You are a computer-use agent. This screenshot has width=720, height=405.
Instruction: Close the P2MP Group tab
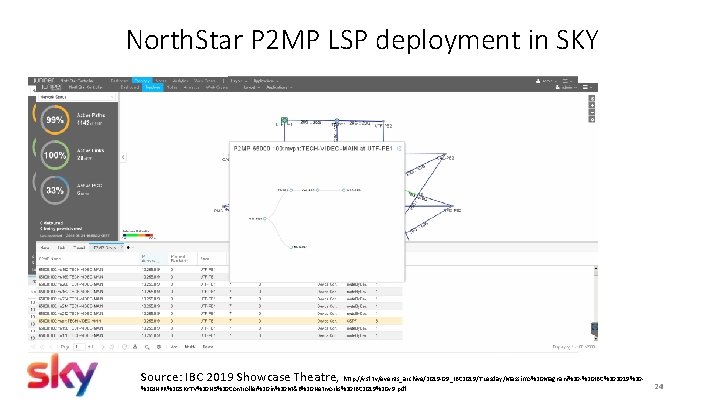(x=122, y=248)
